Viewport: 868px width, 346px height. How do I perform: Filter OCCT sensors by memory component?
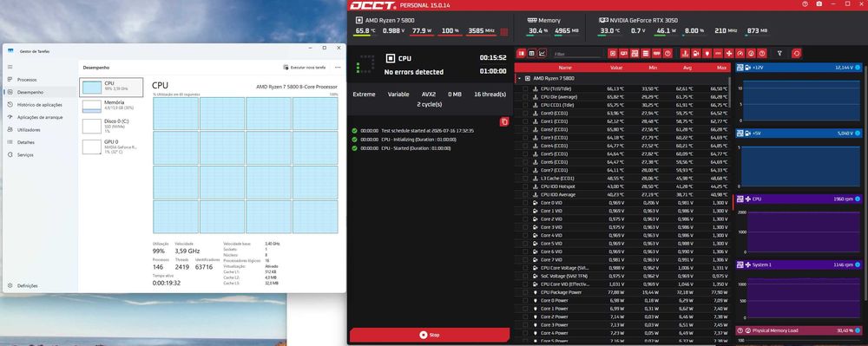(656, 53)
